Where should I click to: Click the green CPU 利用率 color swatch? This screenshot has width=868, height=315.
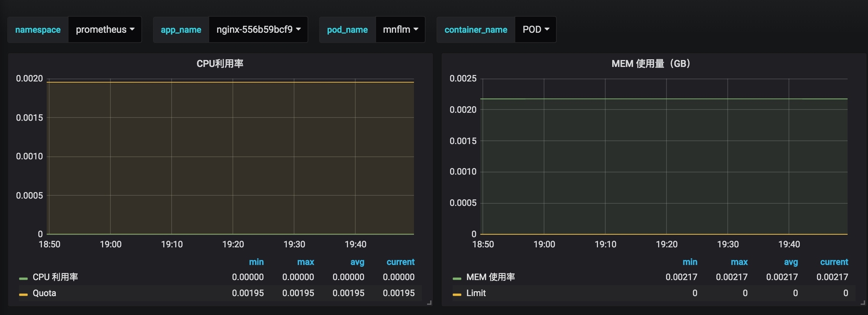click(23, 278)
